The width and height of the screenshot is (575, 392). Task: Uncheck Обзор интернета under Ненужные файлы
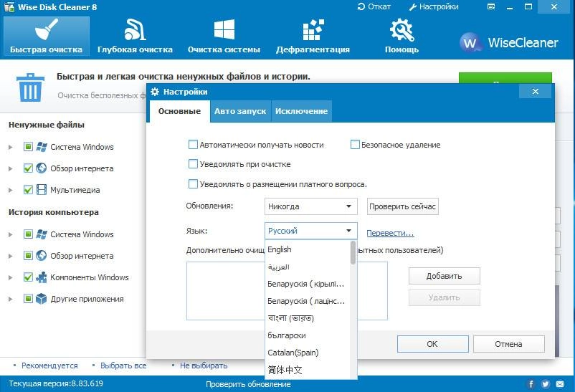(x=28, y=168)
